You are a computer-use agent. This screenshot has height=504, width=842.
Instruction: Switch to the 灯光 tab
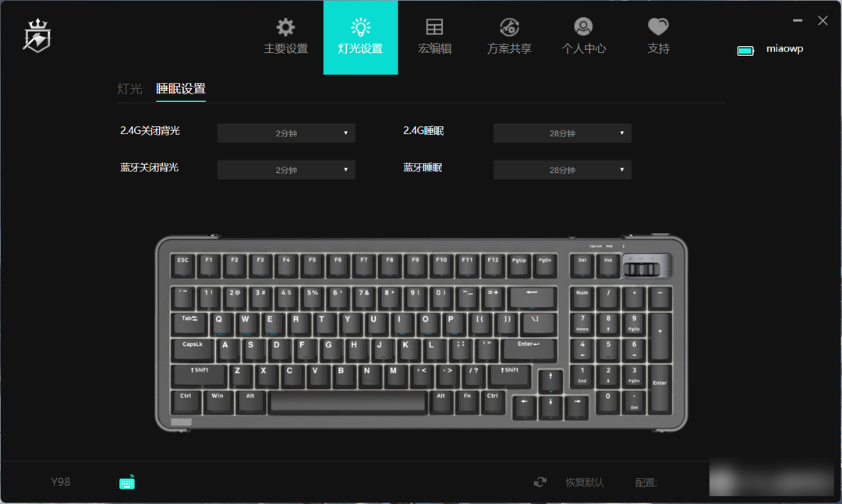tap(129, 89)
